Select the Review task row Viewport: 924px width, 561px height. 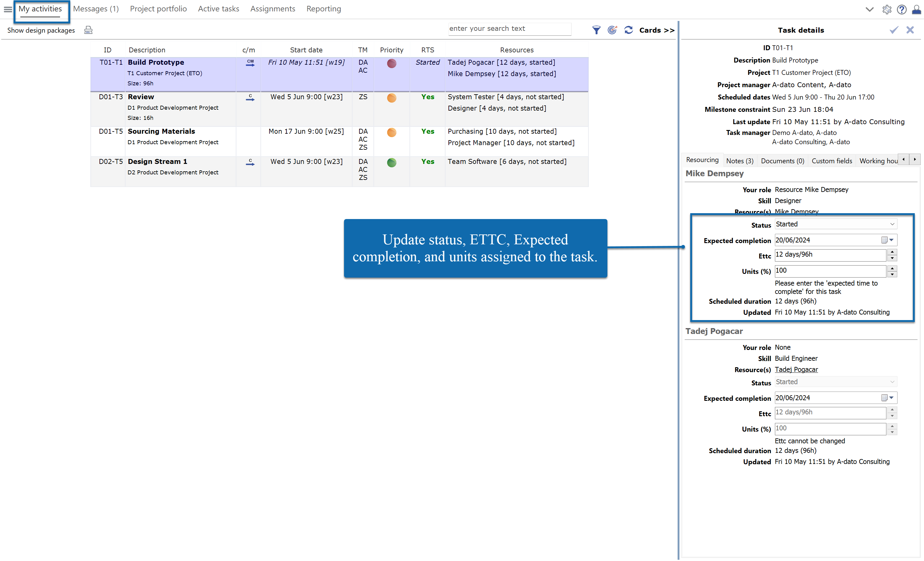coord(339,109)
